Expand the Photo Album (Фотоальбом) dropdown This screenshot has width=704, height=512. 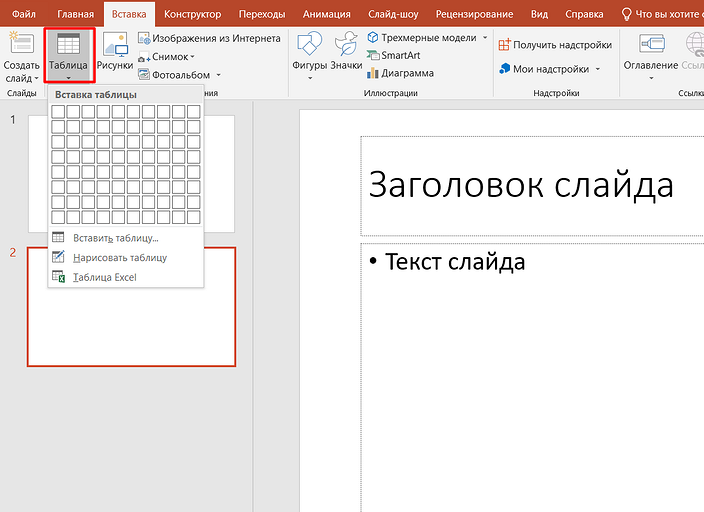pyautogui.click(x=218, y=75)
